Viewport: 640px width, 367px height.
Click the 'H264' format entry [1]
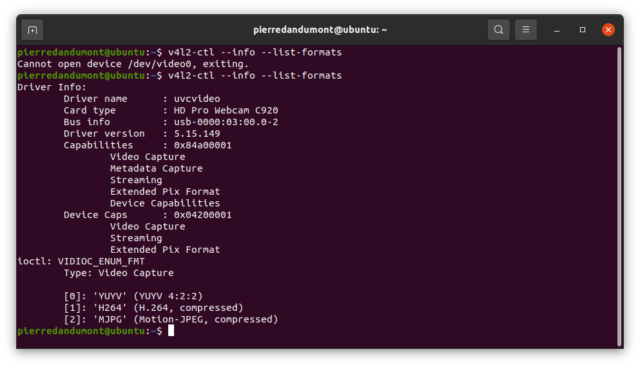153,308
